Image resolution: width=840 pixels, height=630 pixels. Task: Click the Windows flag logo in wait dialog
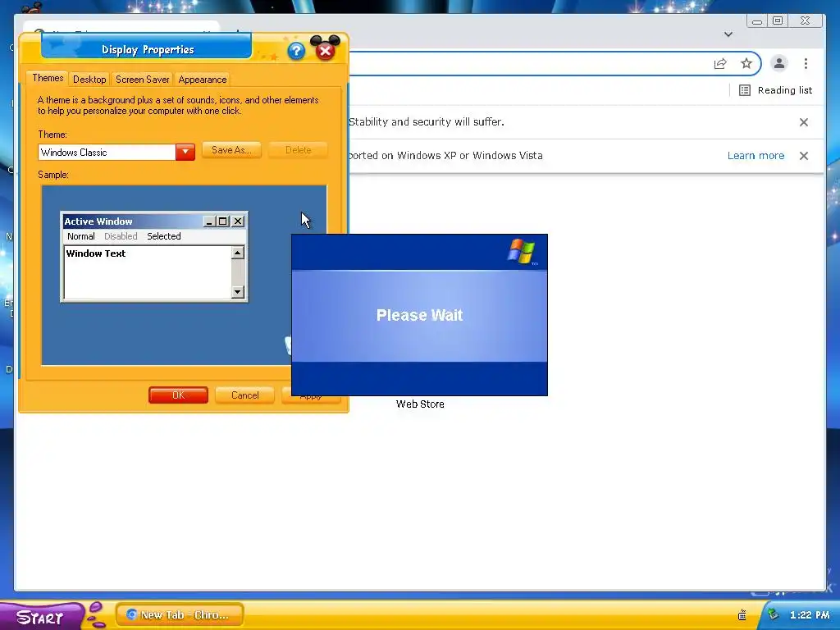coord(521,251)
